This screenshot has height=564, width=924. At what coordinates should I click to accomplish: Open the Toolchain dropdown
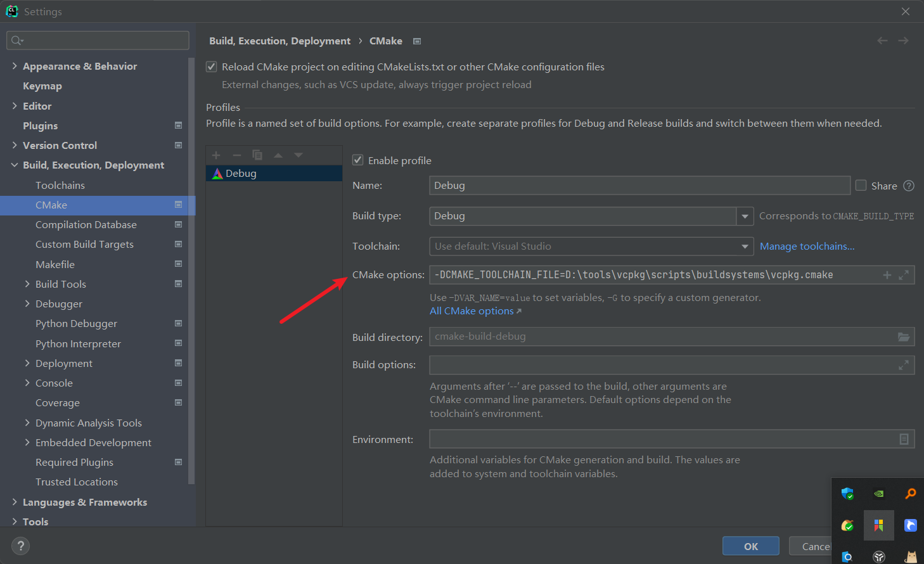pyautogui.click(x=745, y=247)
